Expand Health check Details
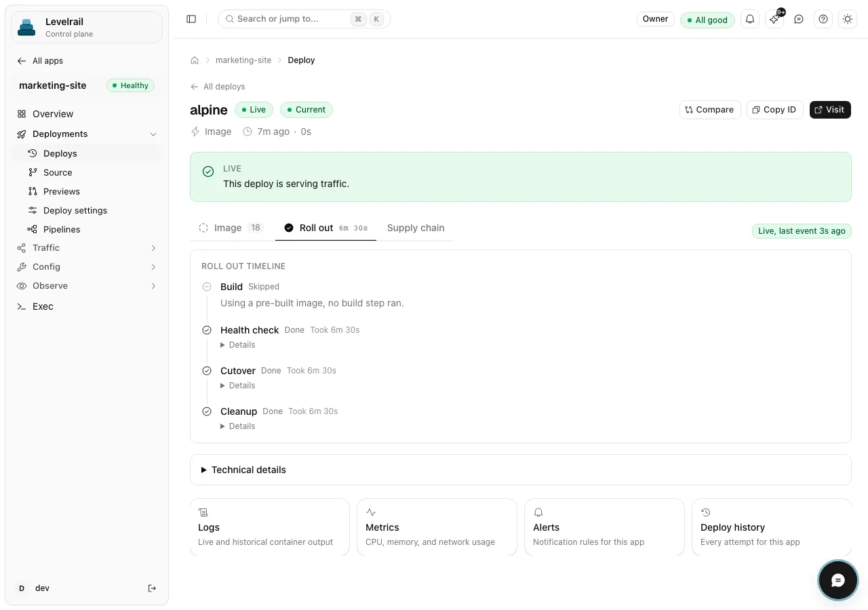This screenshot has width=868, height=610. click(238, 345)
